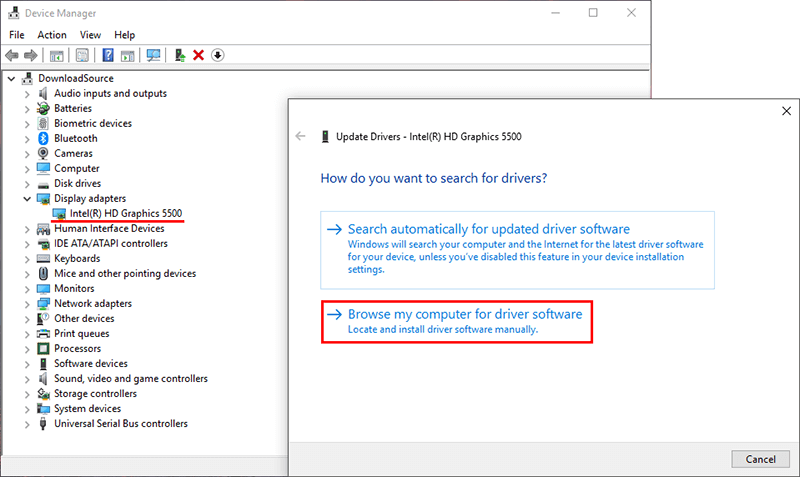The height and width of the screenshot is (477, 800).
Task: Open the Help menu
Action: point(124,35)
